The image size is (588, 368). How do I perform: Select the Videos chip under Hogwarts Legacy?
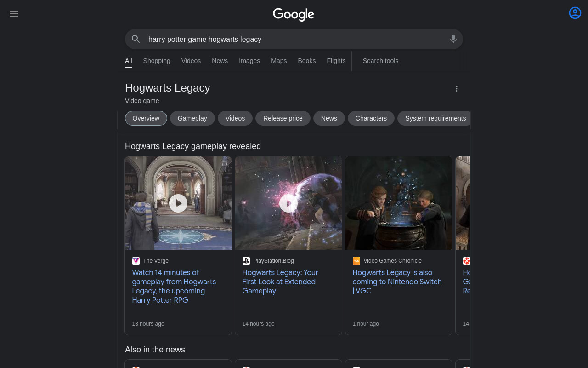[235, 118]
